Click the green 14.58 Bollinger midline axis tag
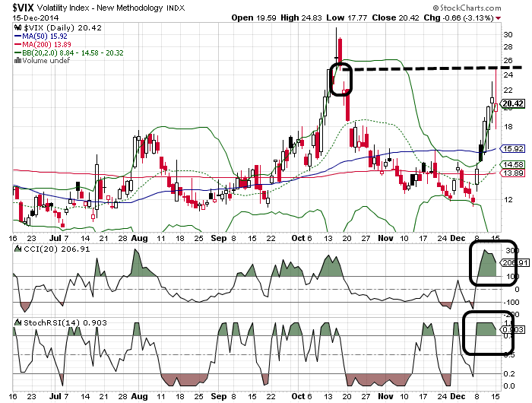532x403 pixels. (513, 165)
